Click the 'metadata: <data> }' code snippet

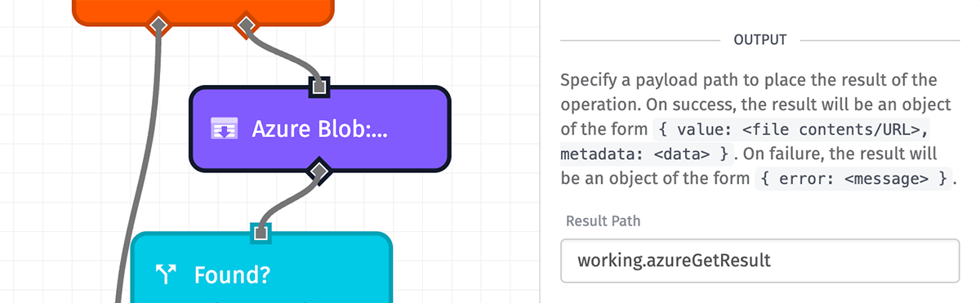pyautogui.click(x=645, y=153)
